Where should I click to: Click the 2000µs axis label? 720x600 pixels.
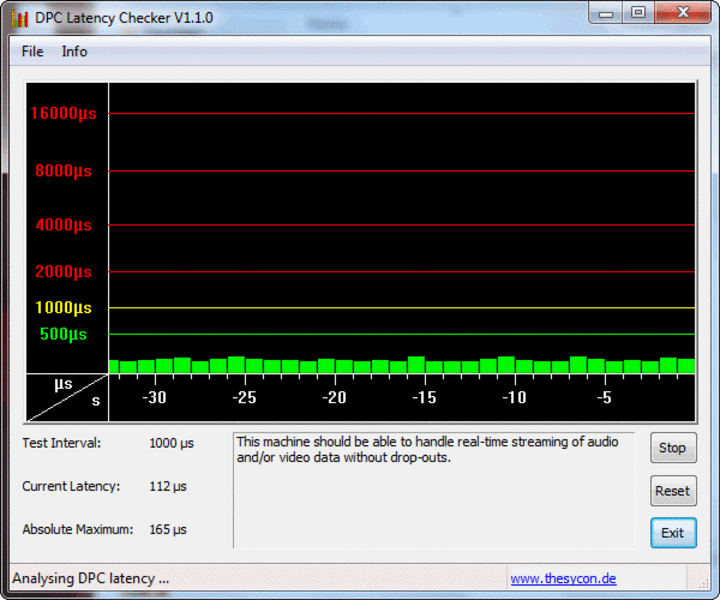coord(63,272)
